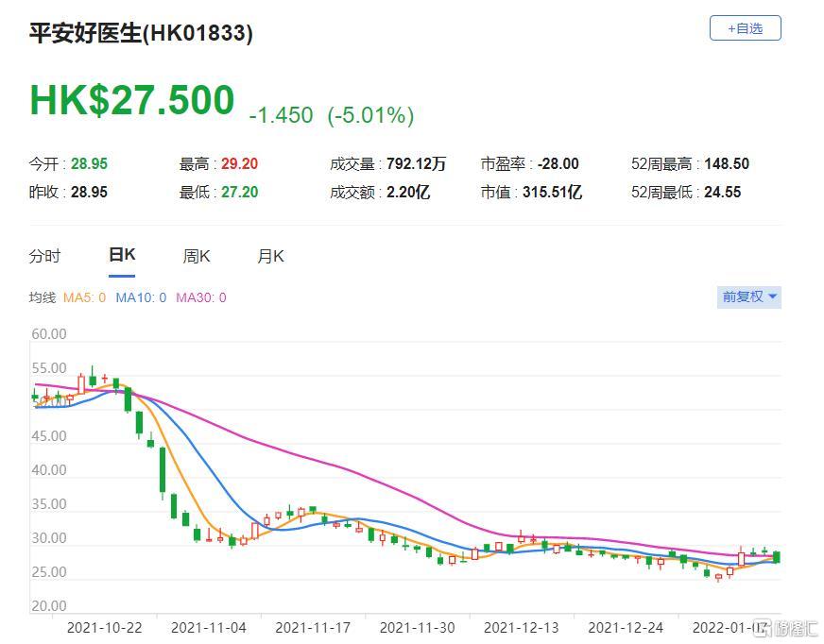This screenshot has width=824, height=644.
Task: Click the HK$27.500 current price
Action: point(131,101)
